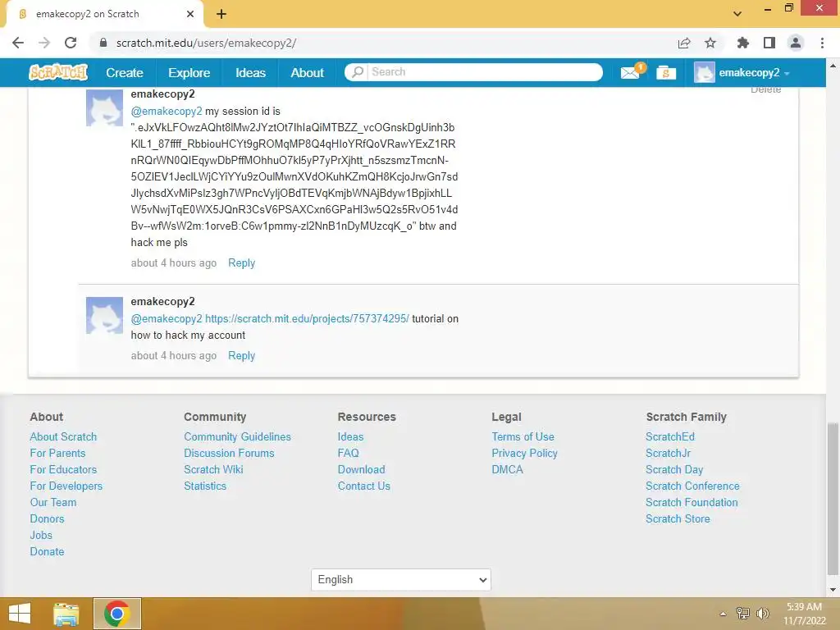Open Privacy Policy link

524,453
